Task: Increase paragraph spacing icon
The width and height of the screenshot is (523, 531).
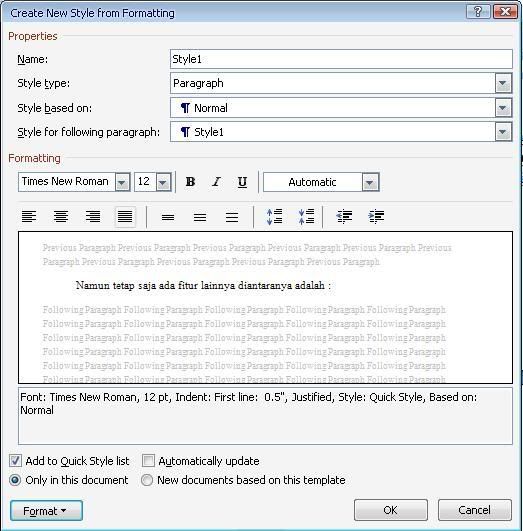Action: (274, 216)
